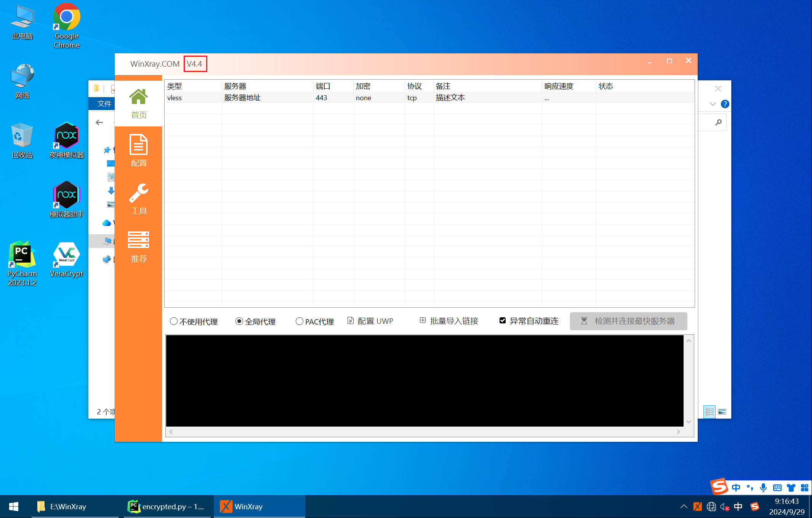The width and height of the screenshot is (812, 518).
Task: Select the 模拟器助手 desktop icon
Action: pos(67,200)
